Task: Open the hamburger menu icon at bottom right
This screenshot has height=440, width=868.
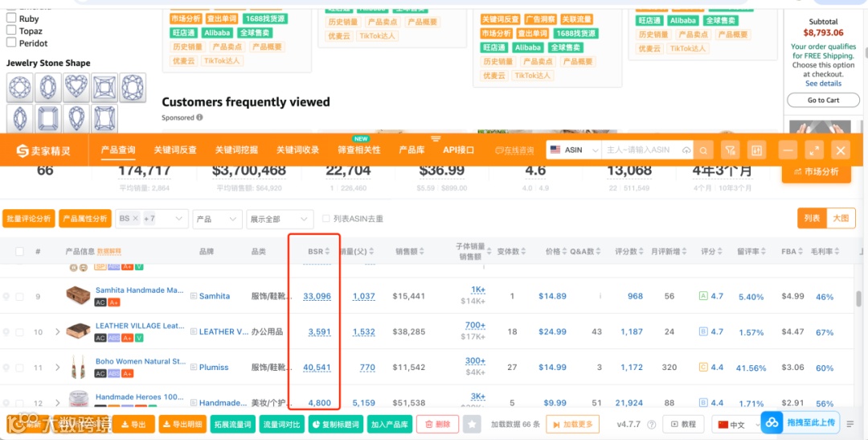Action: pyautogui.click(x=850, y=425)
